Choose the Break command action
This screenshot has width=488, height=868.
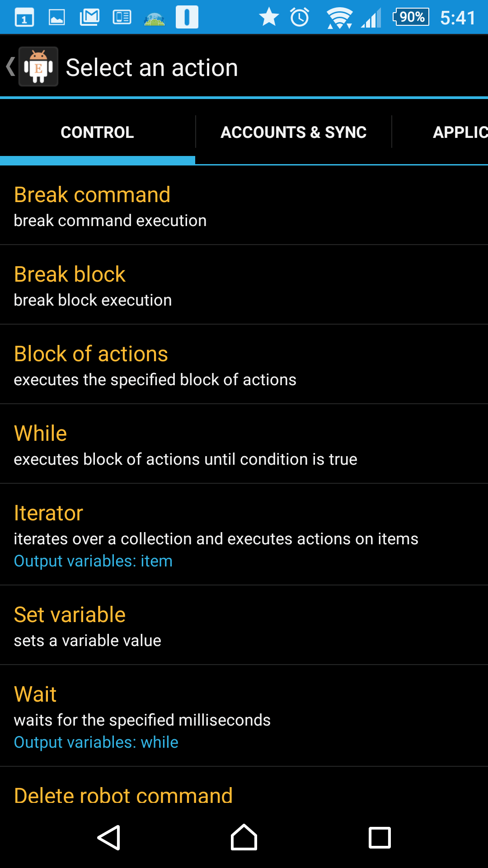(244, 206)
